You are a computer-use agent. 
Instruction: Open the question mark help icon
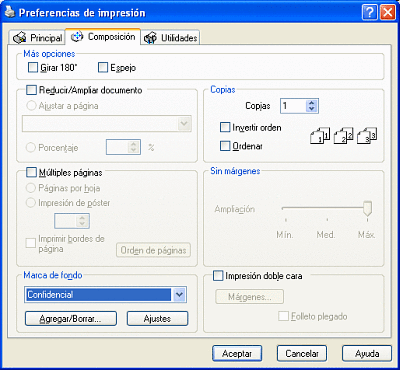(x=370, y=13)
